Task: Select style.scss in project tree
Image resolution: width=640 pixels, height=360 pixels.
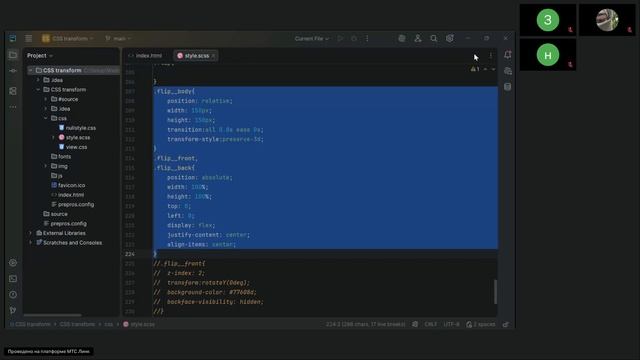Action: tap(74, 138)
